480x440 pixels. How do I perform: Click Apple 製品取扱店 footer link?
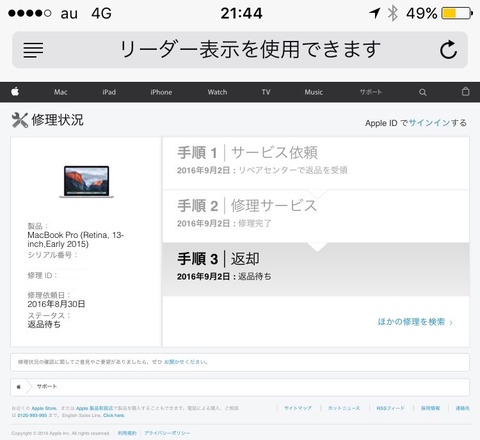click(x=94, y=408)
